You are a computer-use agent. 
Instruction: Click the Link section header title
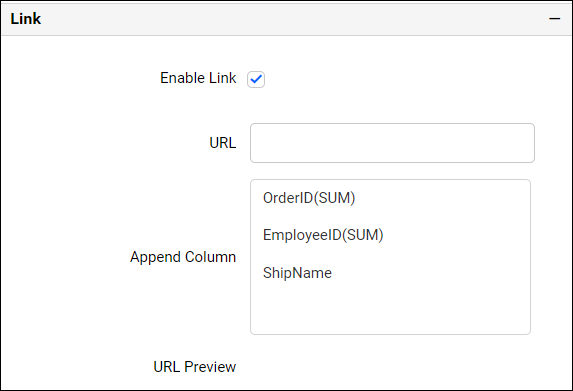(26, 19)
